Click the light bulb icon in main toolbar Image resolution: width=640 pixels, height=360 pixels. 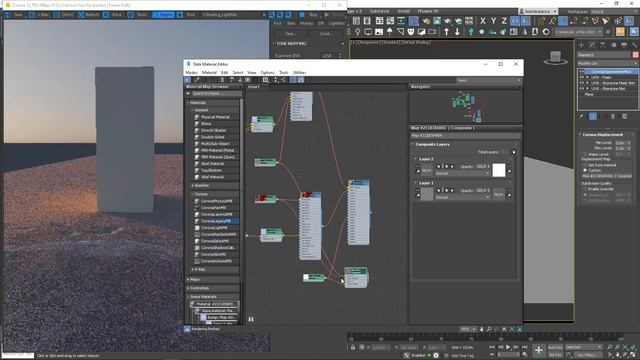[x=358, y=32]
